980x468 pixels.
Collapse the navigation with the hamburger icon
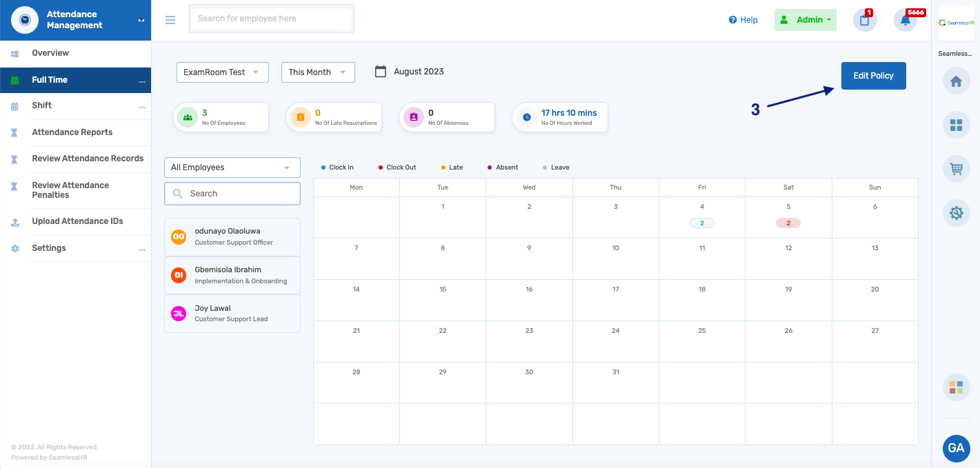170,20
